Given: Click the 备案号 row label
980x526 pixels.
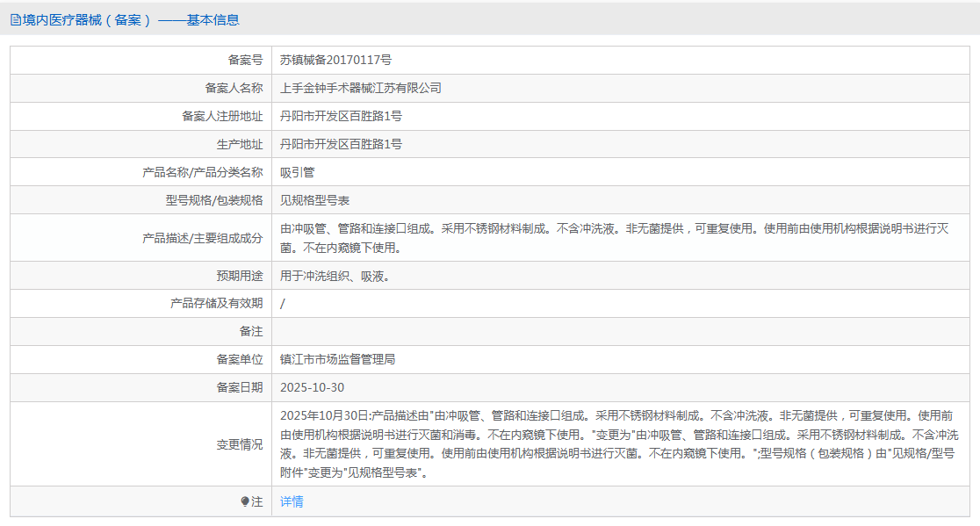Looking at the screenshot, I should [x=245, y=60].
